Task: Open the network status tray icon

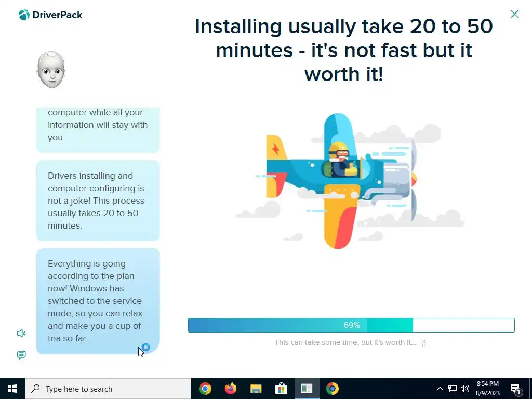Action: pos(453,389)
